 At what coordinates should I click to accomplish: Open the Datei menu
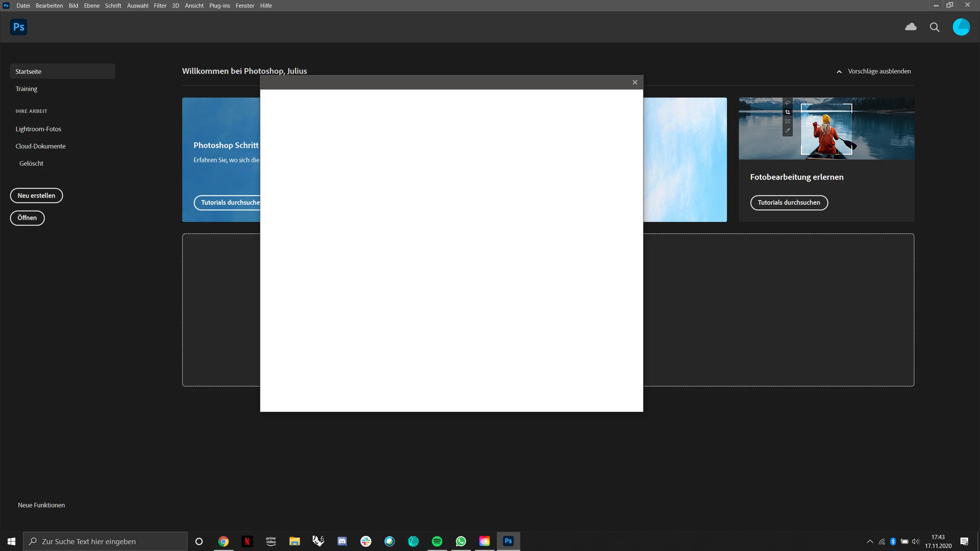[23, 5]
